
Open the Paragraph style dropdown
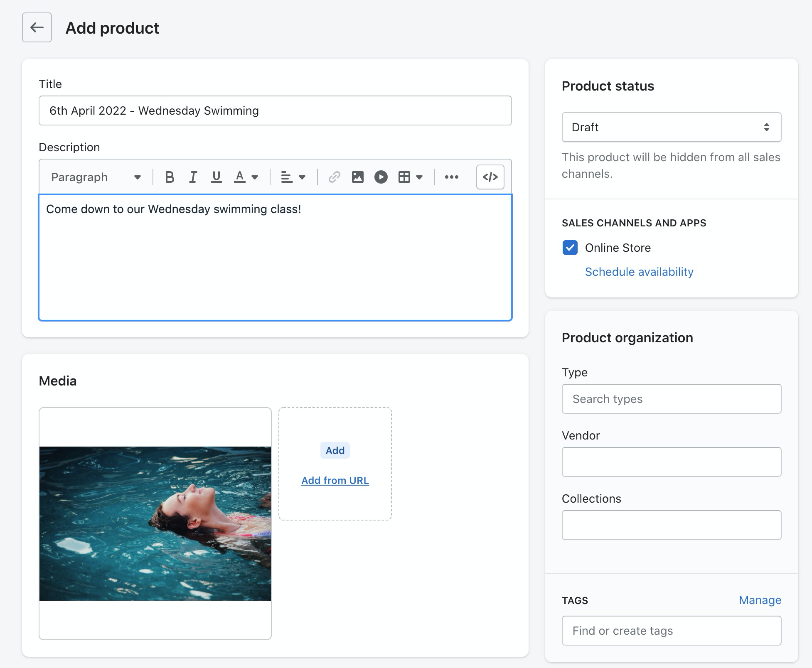coord(96,177)
